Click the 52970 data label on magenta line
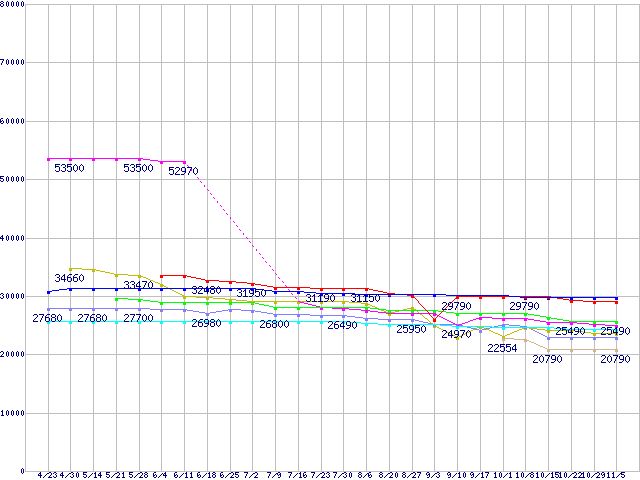The image size is (640, 480). click(x=183, y=172)
